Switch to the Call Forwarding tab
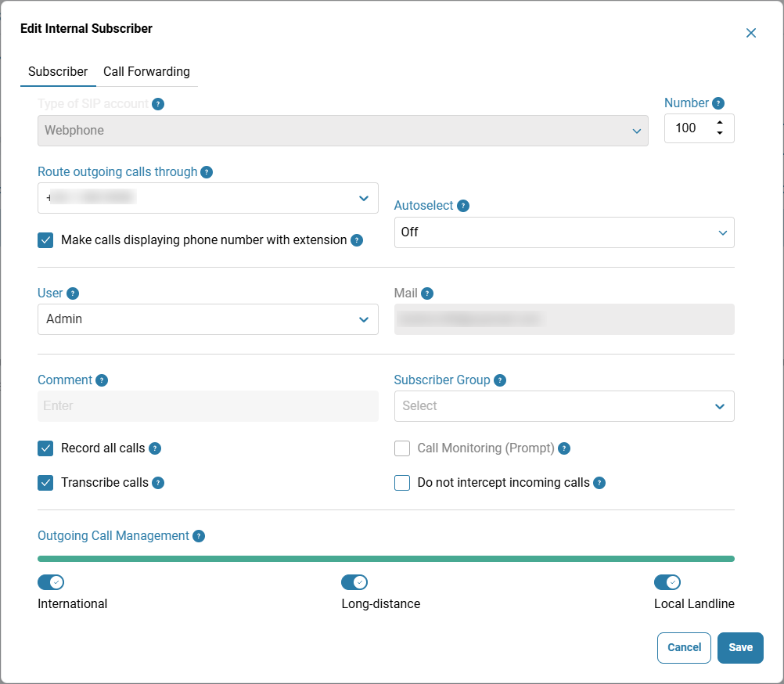 pyautogui.click(x=146, y=72)
